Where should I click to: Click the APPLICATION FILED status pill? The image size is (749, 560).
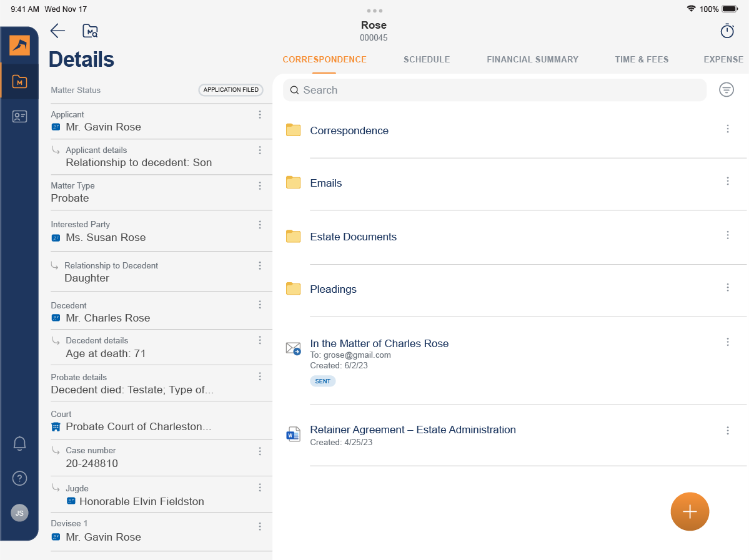point(231,89)
